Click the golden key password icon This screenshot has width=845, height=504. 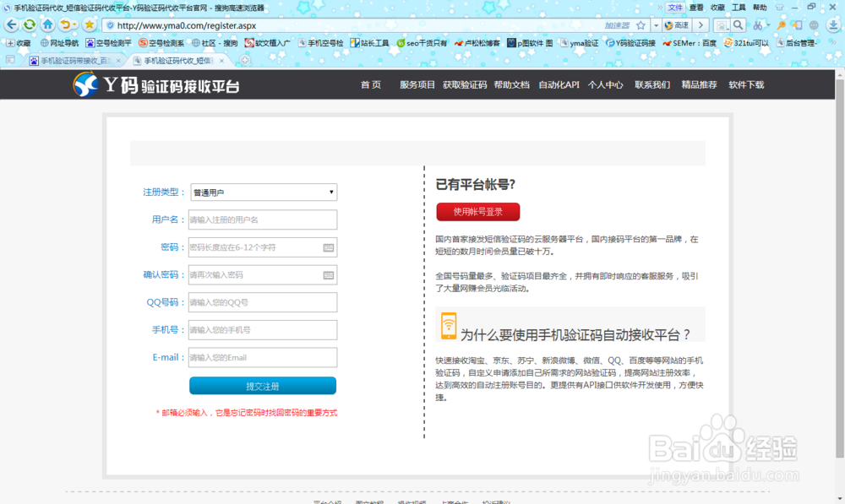(x=781, y=25)
